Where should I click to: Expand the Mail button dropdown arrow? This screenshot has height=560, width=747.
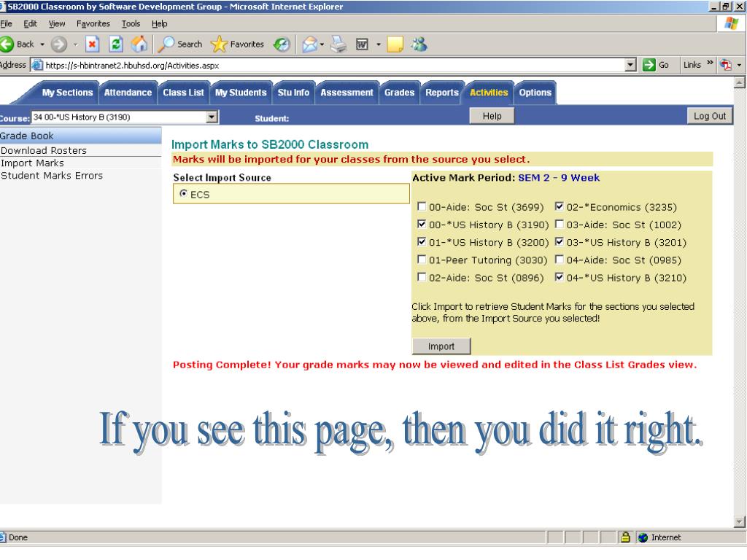pyautogui.click(x=322, y=44)
